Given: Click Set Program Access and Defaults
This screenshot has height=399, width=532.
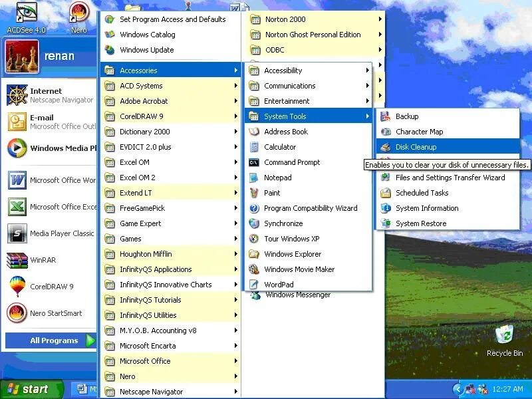Looking at the screenshot, I should (x=171, y=19).
